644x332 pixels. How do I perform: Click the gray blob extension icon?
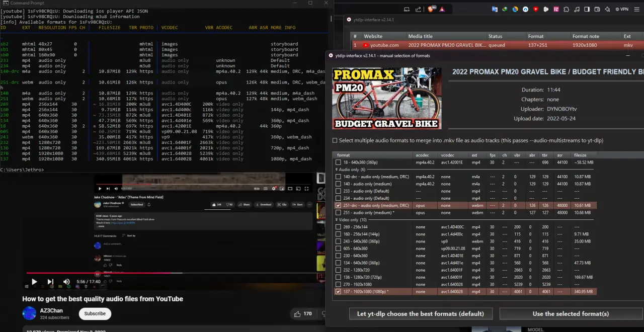point(546,9)
